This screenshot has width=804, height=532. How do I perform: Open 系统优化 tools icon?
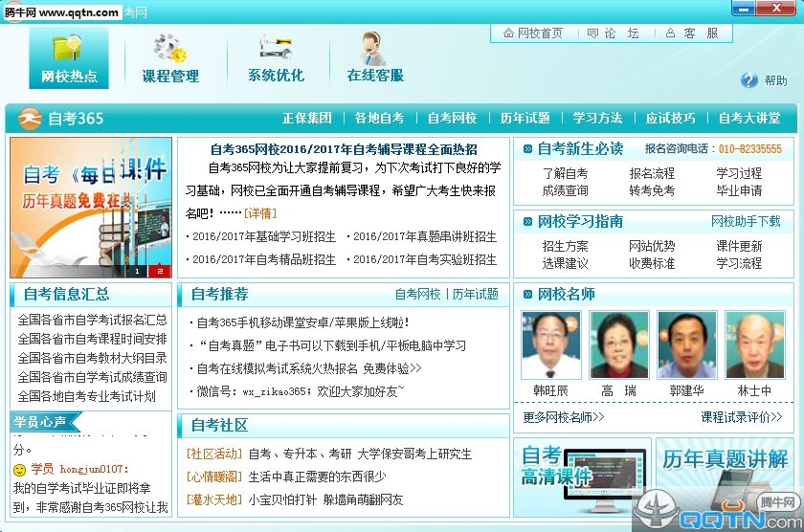(276, 58)
